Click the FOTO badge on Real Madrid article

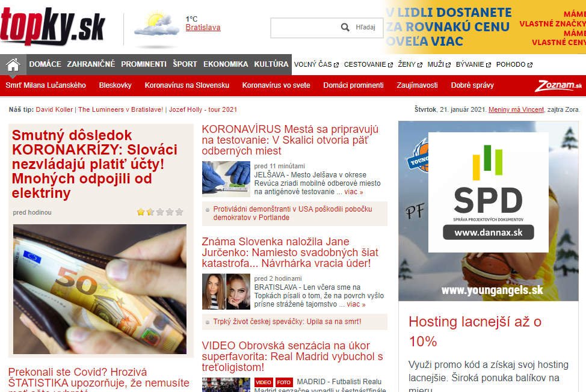(283, 382)
